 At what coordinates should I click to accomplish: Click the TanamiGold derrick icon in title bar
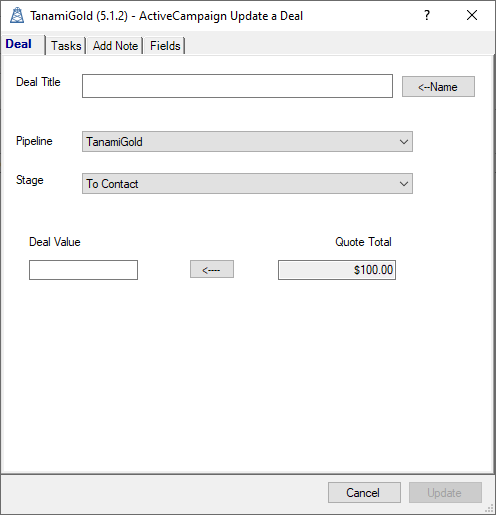click(x=17, y=16)
